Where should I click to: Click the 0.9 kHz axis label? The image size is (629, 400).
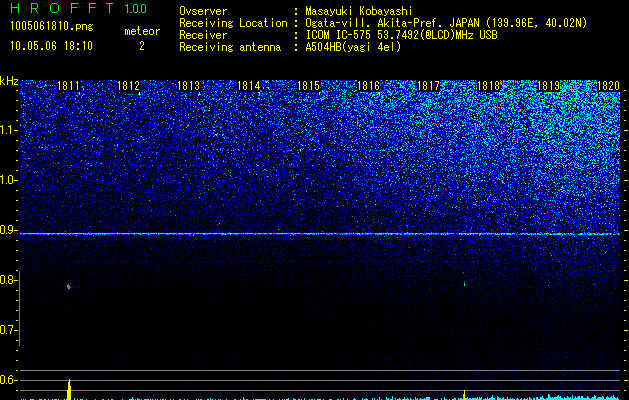coord(8,230)
